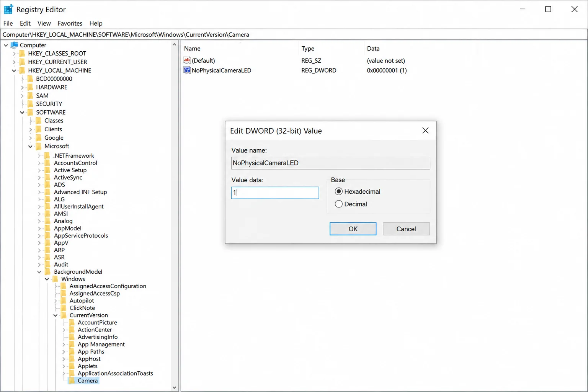The width and height of the screenshot is (588, 392).
Task: Click the HKEY_CURRENT_USER folder icon
Action: (22, 62)
